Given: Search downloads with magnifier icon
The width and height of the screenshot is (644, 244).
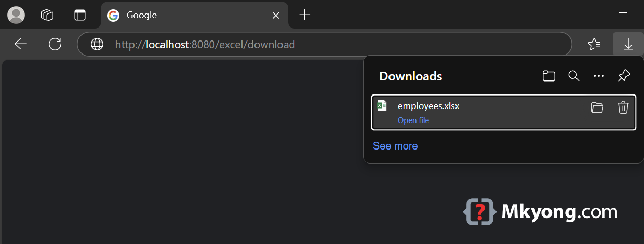Looking at the screenshot, I should 574,76.
